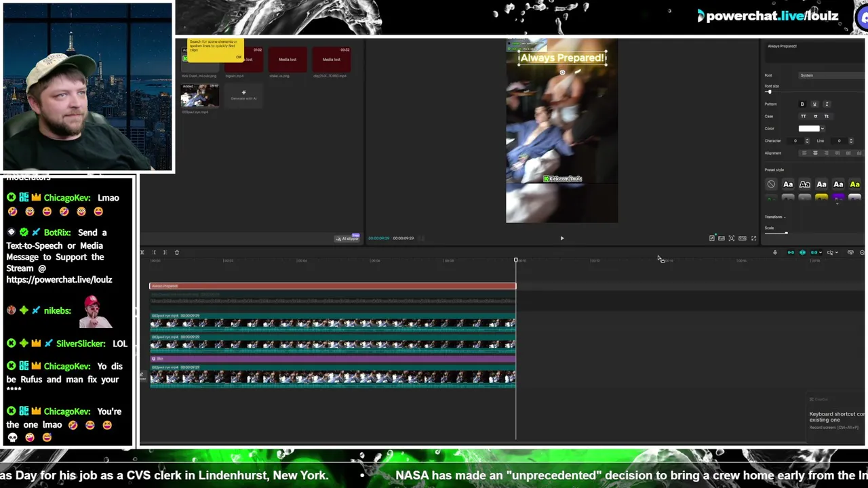Toggle the first teal snapping icon
This screenshot has height=488, width=868.
tap(791, 252)
